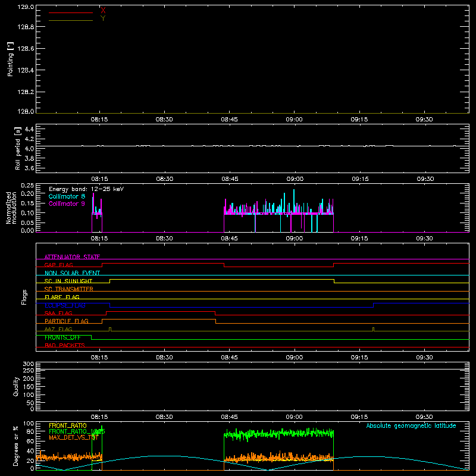Click the GAP_FLAG label
The height and width of the screenshot is (476, 476).
tap(58, 265)
